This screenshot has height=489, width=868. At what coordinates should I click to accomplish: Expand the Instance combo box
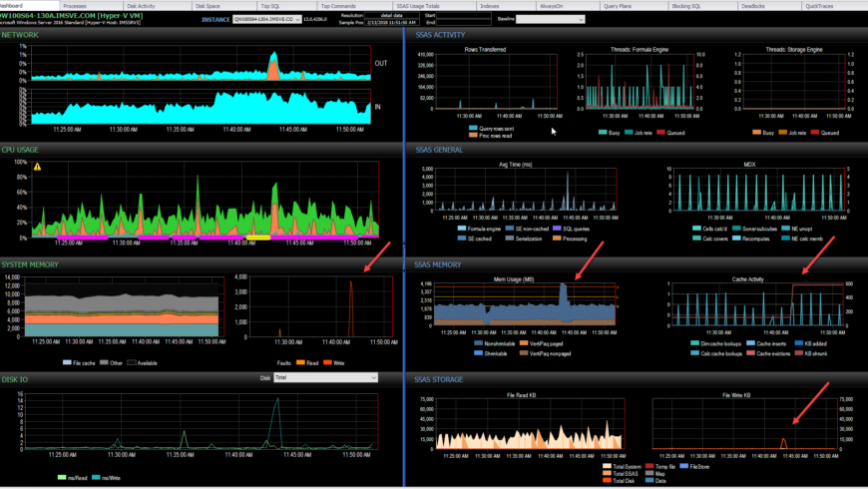pos(266,19)
